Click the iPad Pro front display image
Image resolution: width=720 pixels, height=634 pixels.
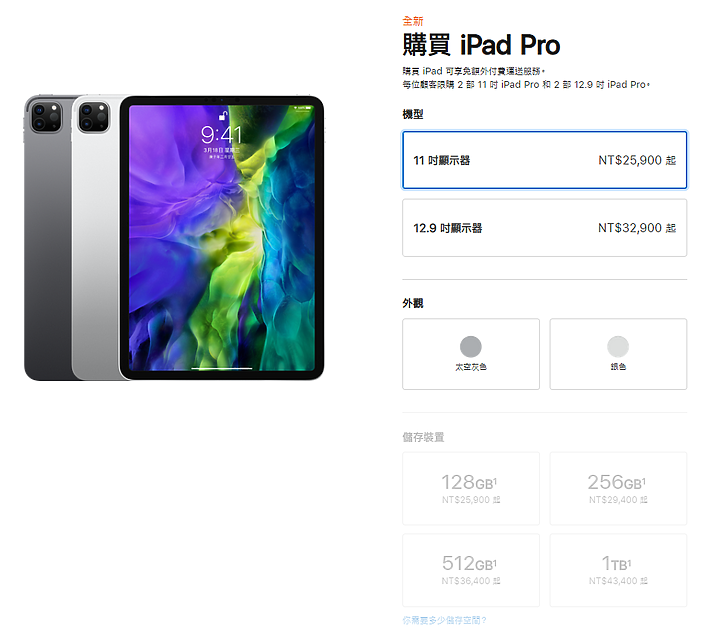222,238
